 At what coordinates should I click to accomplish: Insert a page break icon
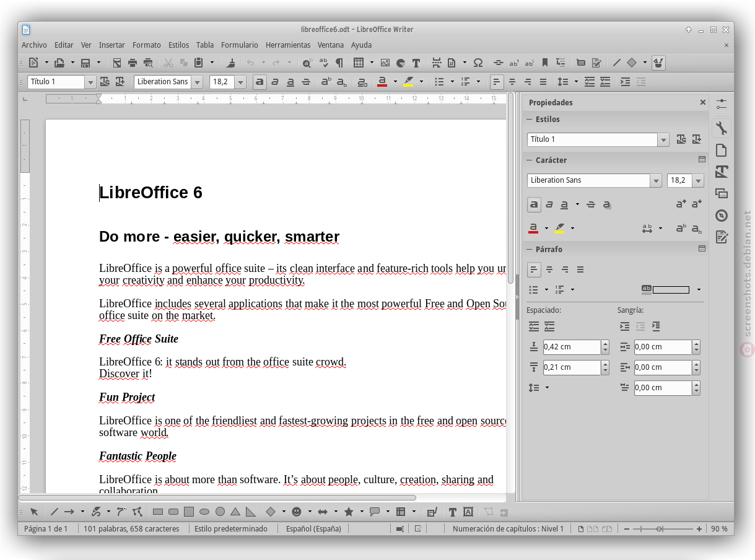[437, 63]
